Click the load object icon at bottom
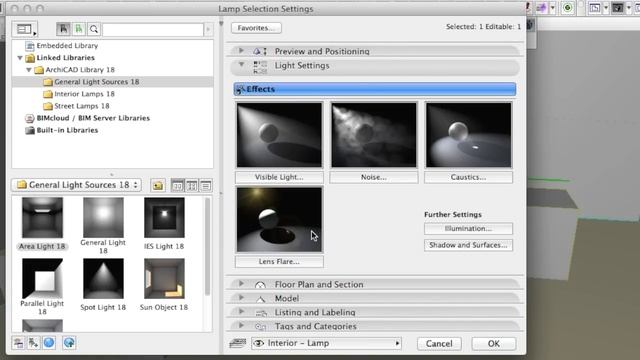 (x=33, y=343)
